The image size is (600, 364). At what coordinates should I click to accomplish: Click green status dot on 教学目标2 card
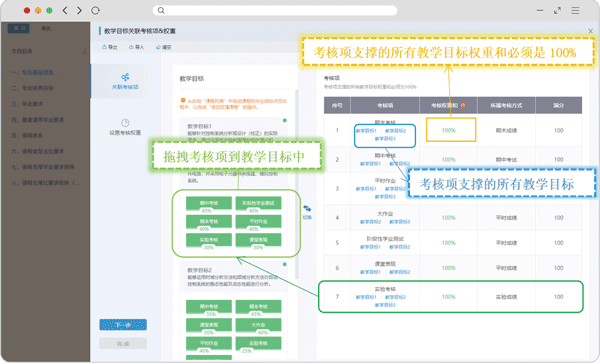(284, 264)
